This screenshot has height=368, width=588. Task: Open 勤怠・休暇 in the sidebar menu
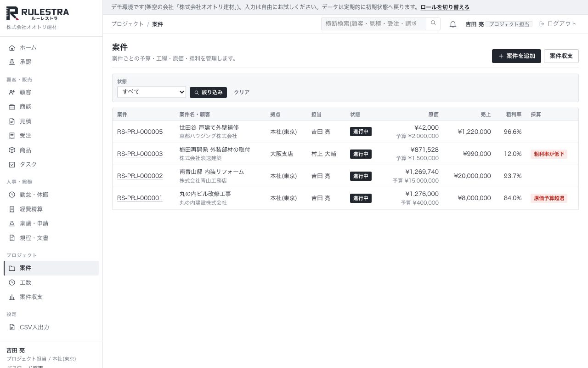pos(51,195)
